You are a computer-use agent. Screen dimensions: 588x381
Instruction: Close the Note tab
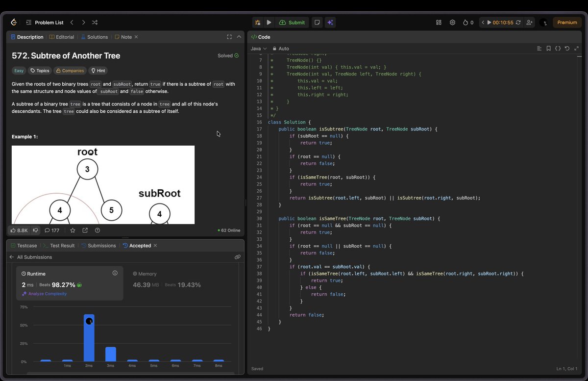point(136,37)
